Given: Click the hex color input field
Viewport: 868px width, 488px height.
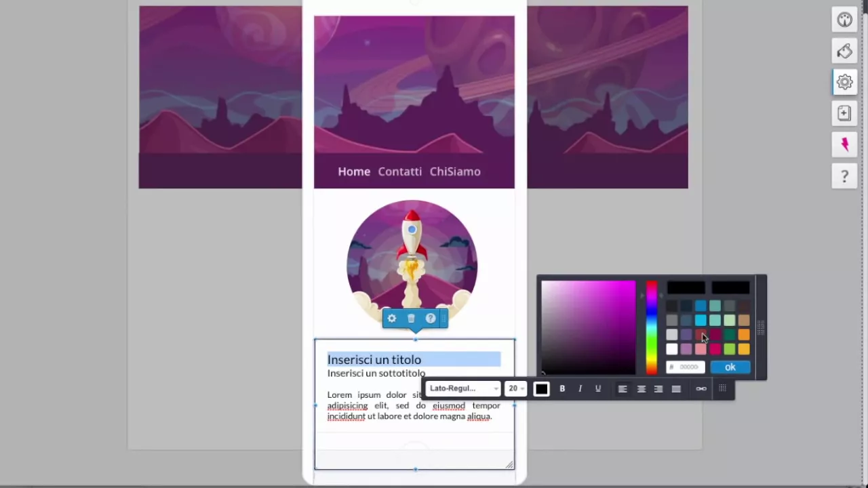Looking at the screenshot, I should 686,367.
